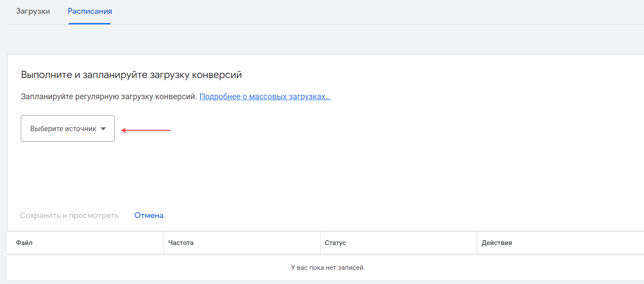Click the blue underline beneath the Расписания tab
Screen dimensions: 644x284
90,23
